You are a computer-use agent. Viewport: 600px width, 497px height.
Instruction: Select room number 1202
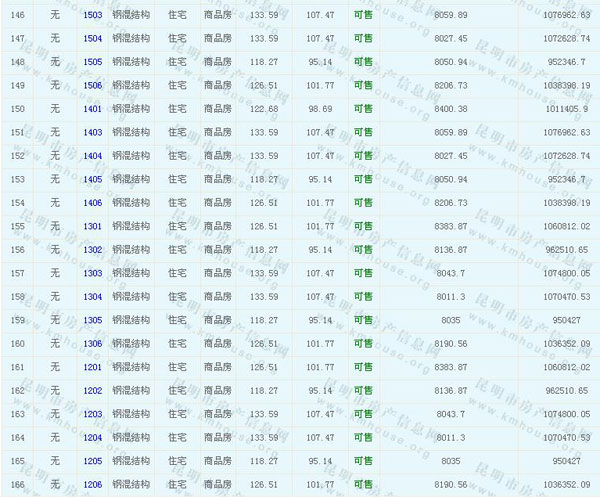(x=92, y=391)
